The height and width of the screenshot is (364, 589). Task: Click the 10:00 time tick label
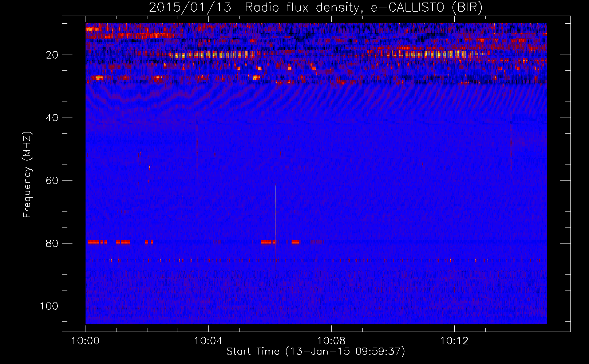(x=86, y=341)
